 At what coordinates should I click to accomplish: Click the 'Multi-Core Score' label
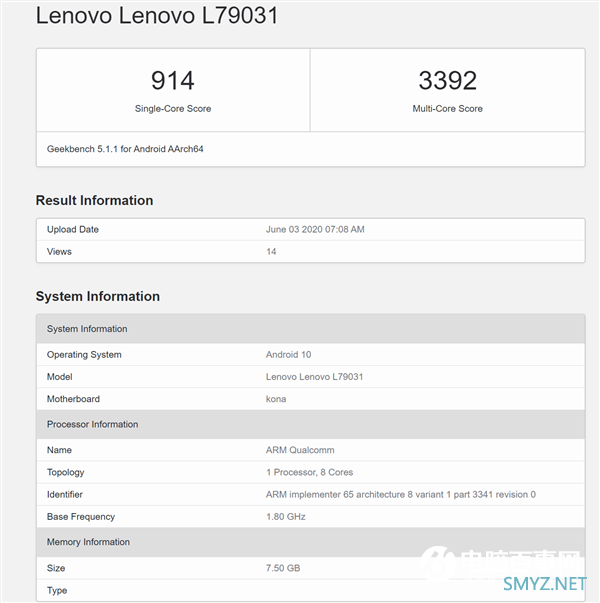click(447, 109)
